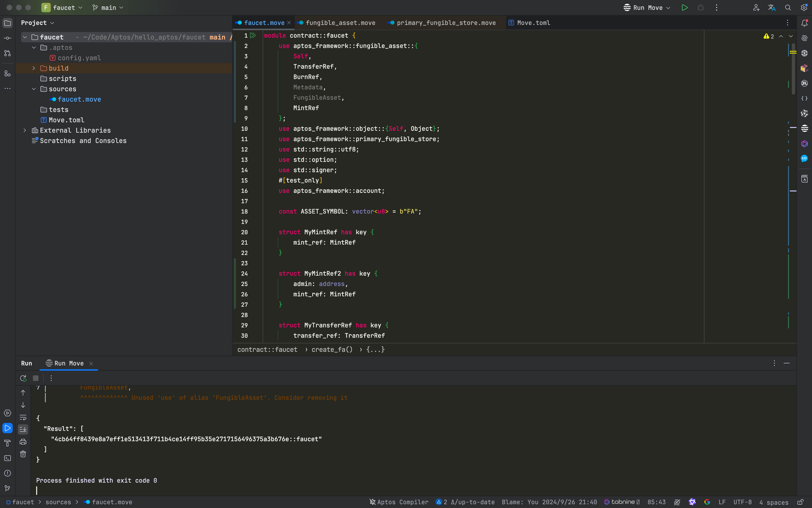Screen dimensions: 812x508
Task: Open tabnine status bar widget
Action: (622, 502)
